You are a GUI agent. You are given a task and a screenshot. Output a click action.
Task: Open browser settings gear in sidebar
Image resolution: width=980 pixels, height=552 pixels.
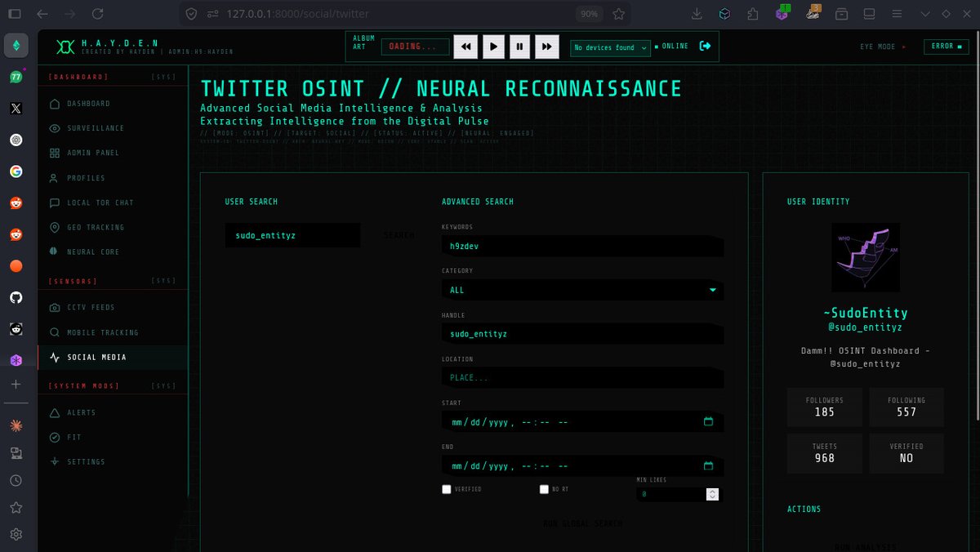(16, 535)
